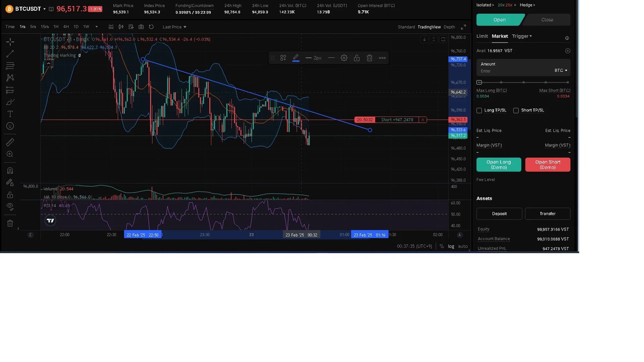This screenshot has width=644, height=362.
Task: Collapse the indicator legend arrow
Action: pos(49,63)
